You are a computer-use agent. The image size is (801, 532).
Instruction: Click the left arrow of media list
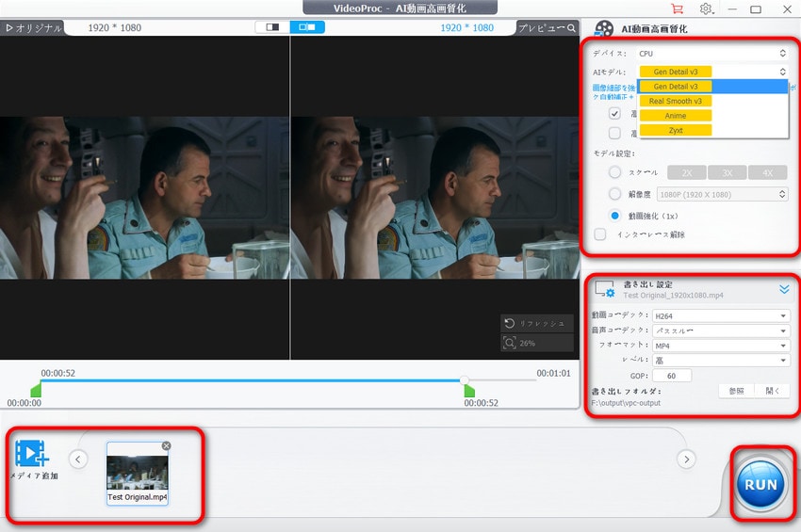pyautogui.click(x=77, y=459)
